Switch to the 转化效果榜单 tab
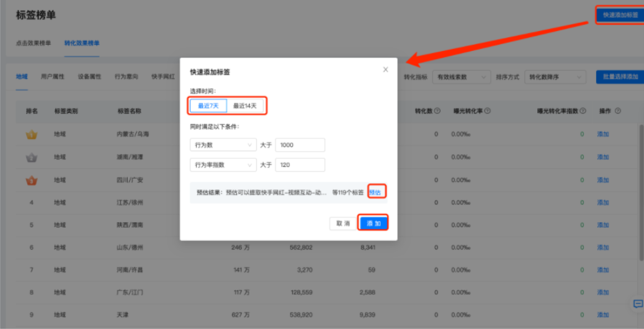The height and width of the screenshot is (329, 644). (x=82, y=43)
